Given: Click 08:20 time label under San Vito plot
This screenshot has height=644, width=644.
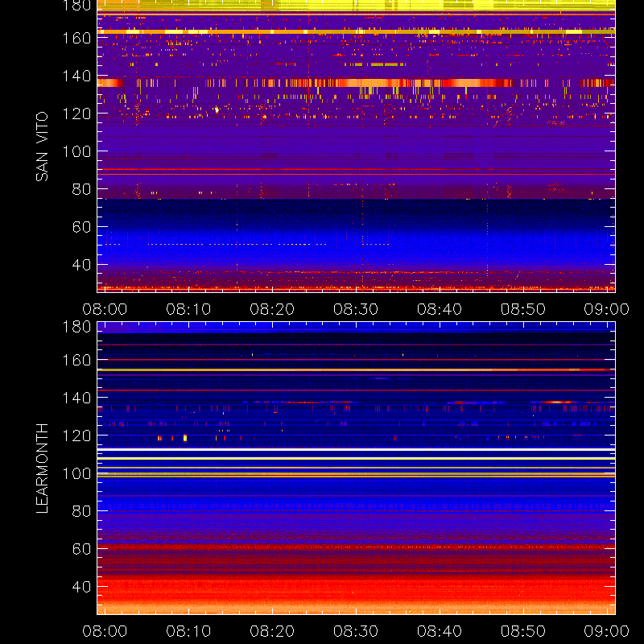Looking at the screenshot, I should [x=272, y=309].
